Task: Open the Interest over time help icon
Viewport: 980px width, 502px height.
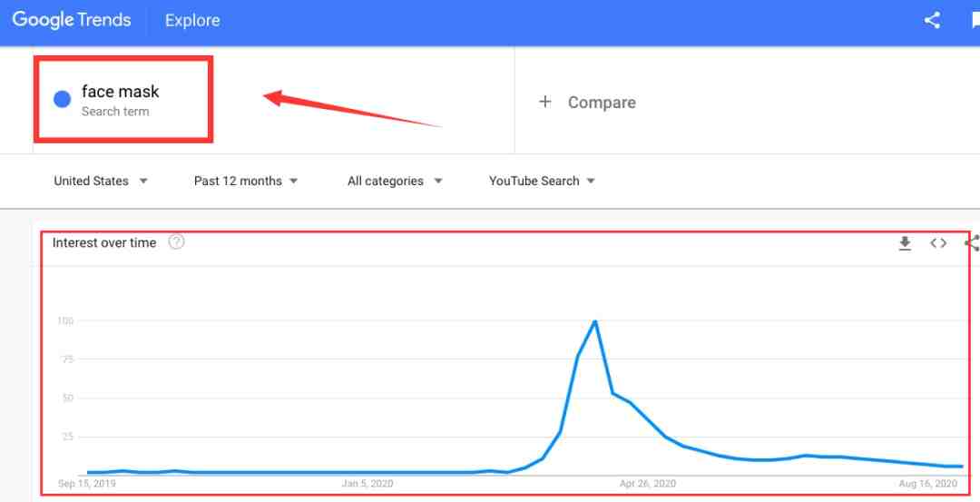Action: [177, 242]
